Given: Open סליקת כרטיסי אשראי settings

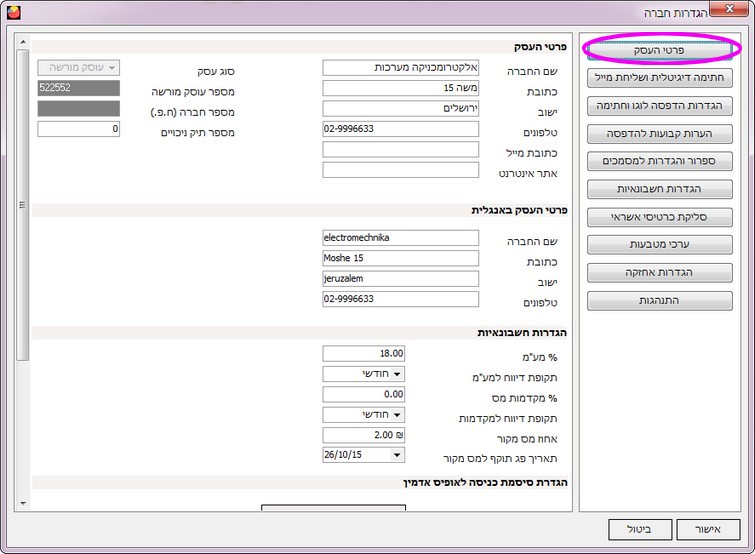Looking at the screenshot, I should [659, 217].
